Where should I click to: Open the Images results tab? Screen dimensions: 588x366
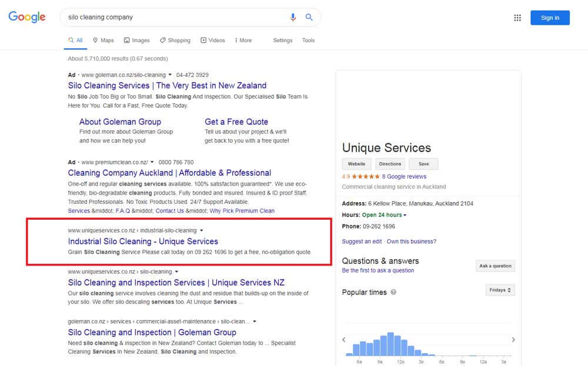136,41
